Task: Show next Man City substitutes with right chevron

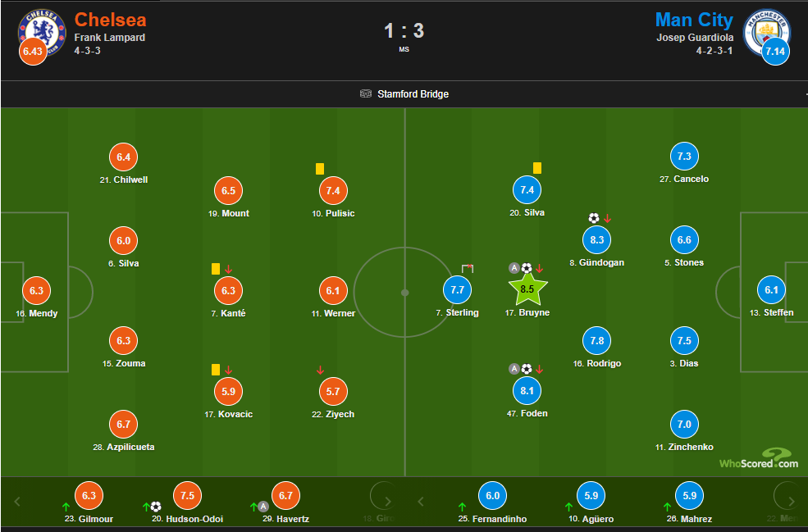Action: pyautogui.click(x=792, y=501)
